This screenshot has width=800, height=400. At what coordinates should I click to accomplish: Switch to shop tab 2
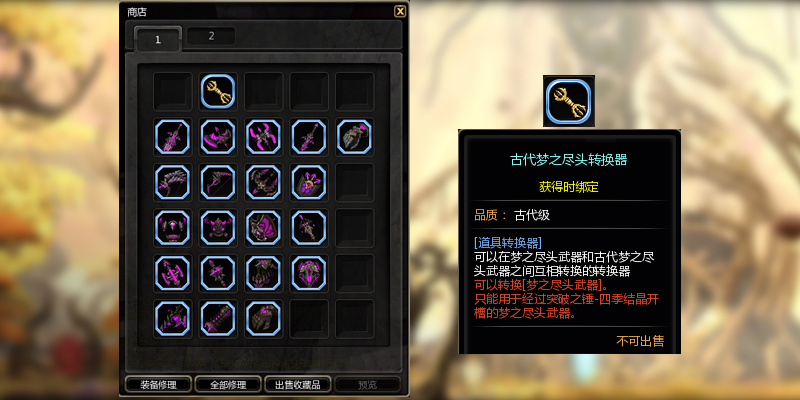tap(211, 36)
